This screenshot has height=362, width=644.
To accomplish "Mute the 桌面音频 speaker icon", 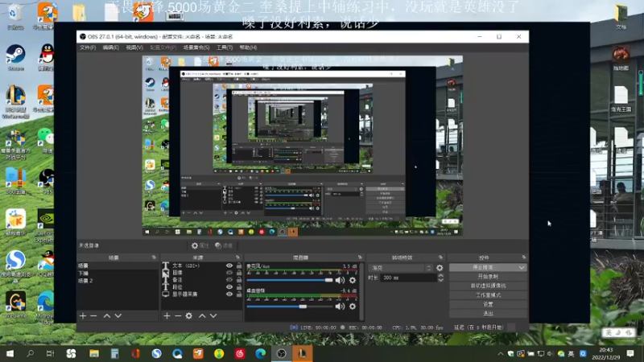I will click(340, 306).
